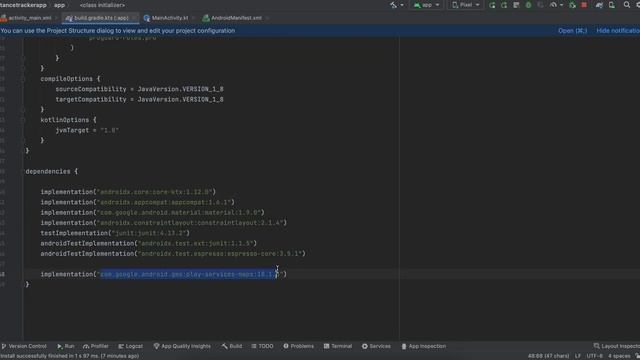Click the targetCompatibility line in the editor
The image size is (640, 360).
pyautogui.click(x=140, y=100)
